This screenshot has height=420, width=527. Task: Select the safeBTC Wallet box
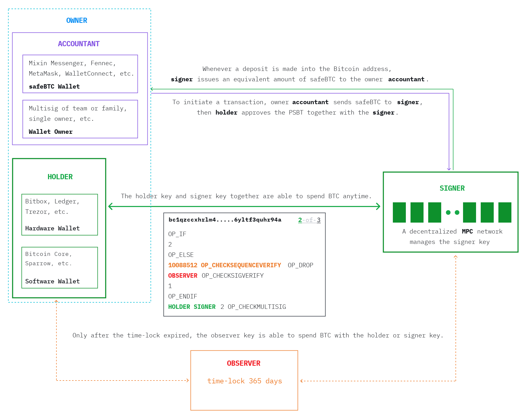click(x=80, y=74)
